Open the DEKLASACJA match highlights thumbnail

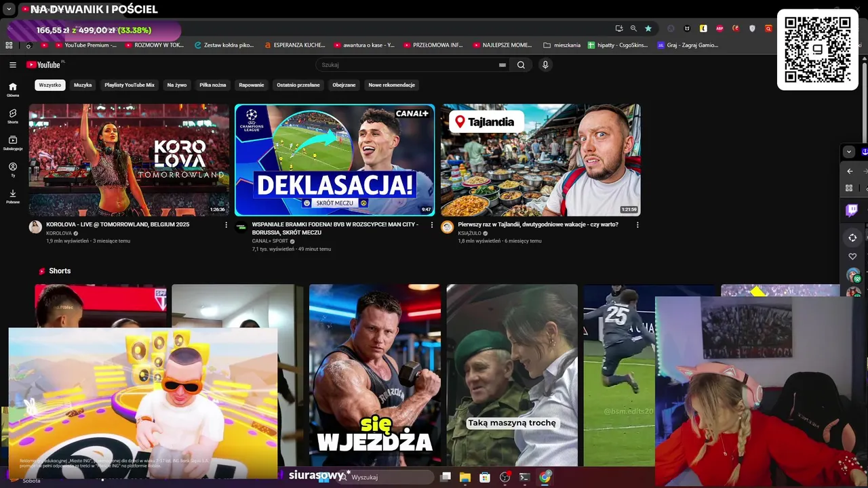pyautogui.click(x=334, y=160)
